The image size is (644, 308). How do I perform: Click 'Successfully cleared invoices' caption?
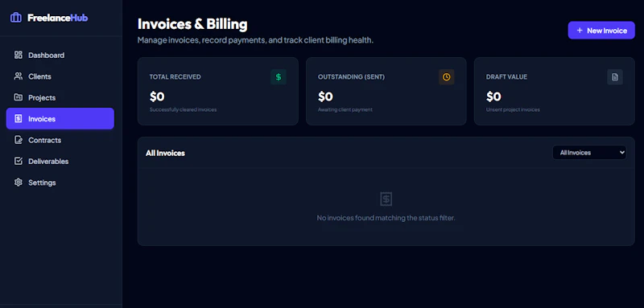pos(183,110)
